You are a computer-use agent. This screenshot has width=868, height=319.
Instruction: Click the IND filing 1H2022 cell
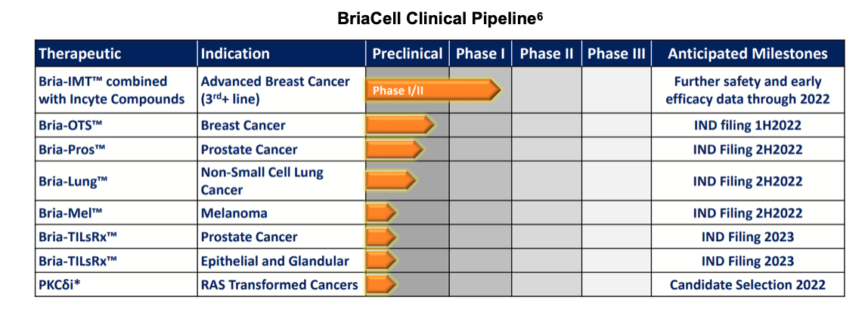[747, 125]
